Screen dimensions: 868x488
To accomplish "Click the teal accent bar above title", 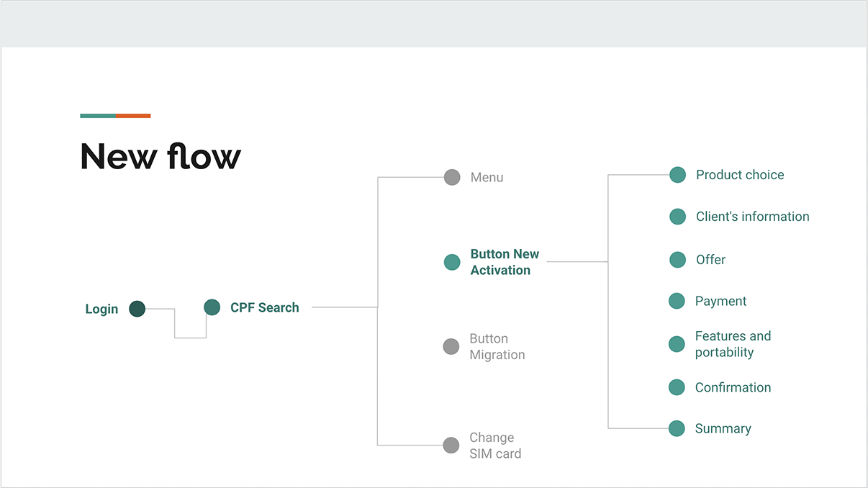I will click(x=98, y=116).
